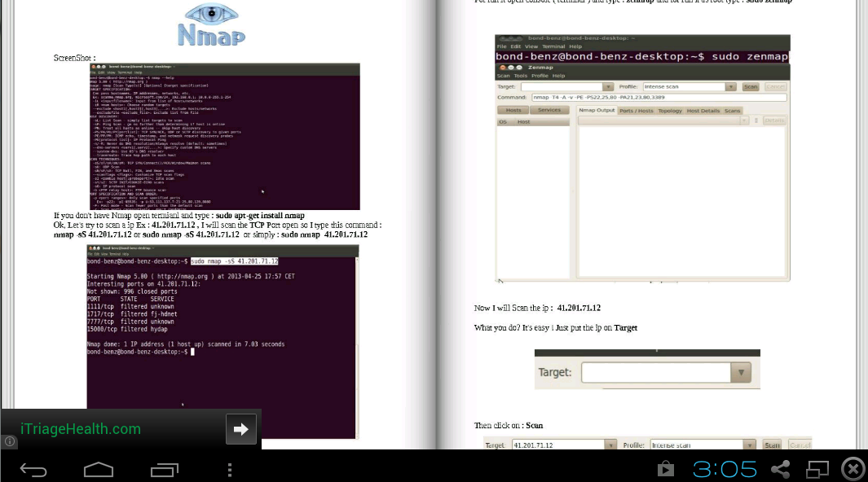
Task: Tap the 'What you do? It's easy' sentence
Action: (555, 328)
